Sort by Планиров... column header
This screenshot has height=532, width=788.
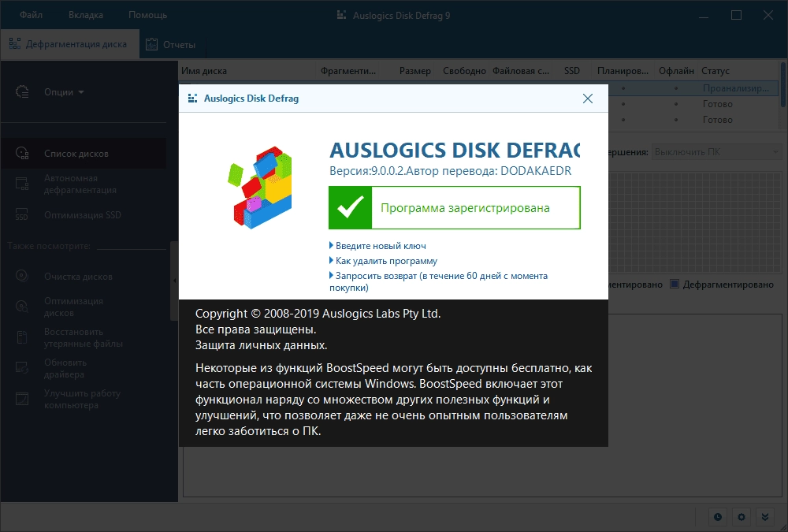point(623,71)
